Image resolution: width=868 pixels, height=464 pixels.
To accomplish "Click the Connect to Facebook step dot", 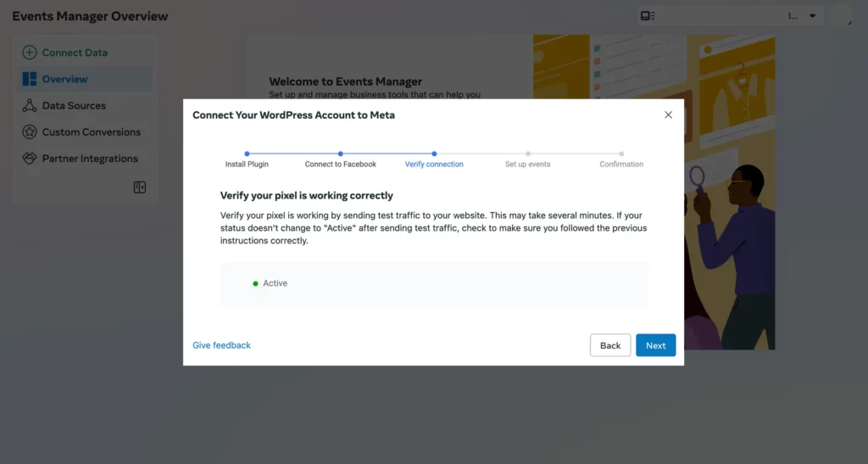I will click(x=341, y=154).
